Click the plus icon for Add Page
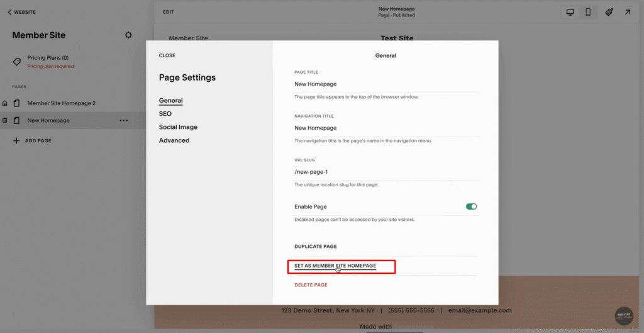Screen dimensions: 644x333 point(16,140)
